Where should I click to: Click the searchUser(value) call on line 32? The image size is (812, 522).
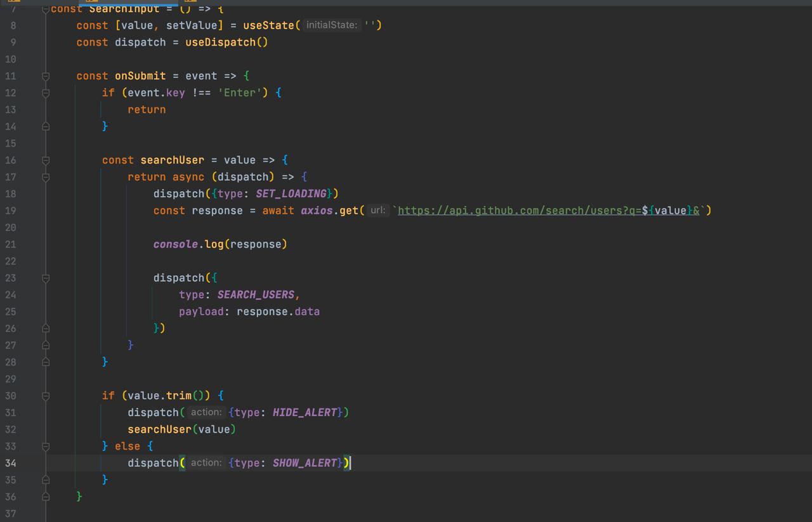click(x=181, y=429)
